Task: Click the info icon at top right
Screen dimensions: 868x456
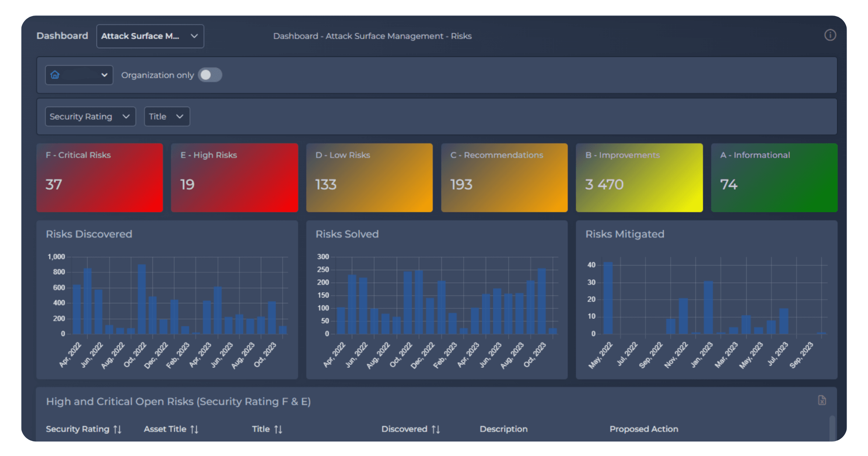Action: coord(830,35)
